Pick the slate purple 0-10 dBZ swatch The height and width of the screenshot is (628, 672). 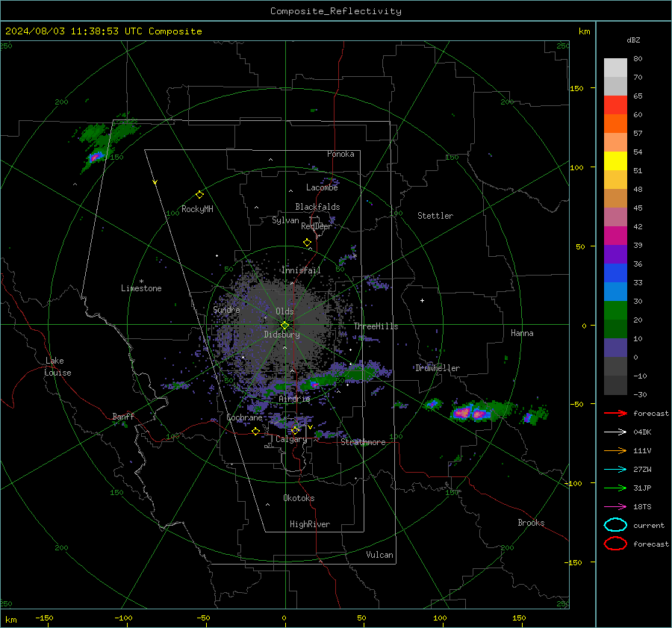[x=615, y=348]
